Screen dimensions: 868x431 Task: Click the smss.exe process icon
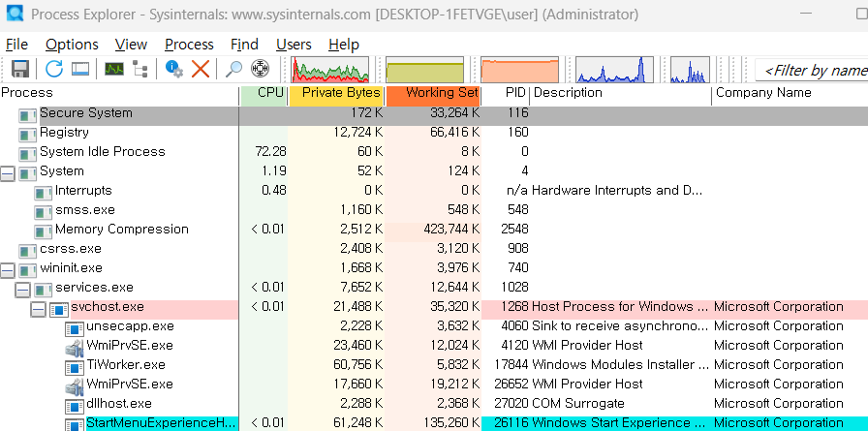coord(44,212)
